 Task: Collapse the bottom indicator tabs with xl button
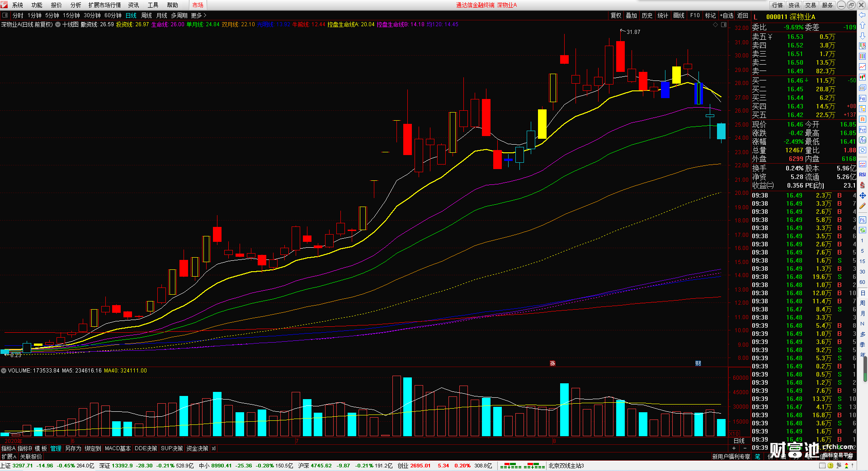213,448
